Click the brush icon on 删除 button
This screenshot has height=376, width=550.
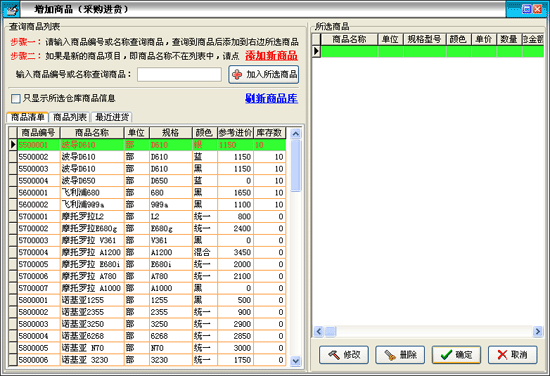click(x=390, y=355)
